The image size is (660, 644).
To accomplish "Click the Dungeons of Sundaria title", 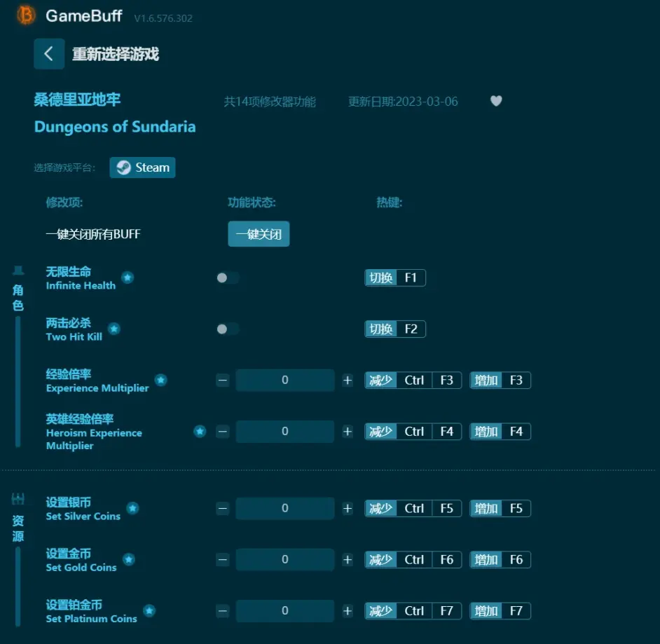I will tap(115, 127).
